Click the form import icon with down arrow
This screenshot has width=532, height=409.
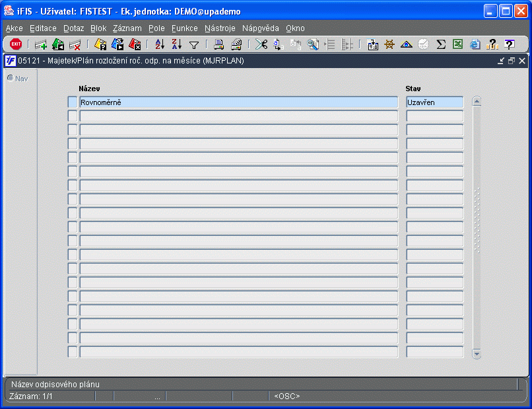point(372,44)
